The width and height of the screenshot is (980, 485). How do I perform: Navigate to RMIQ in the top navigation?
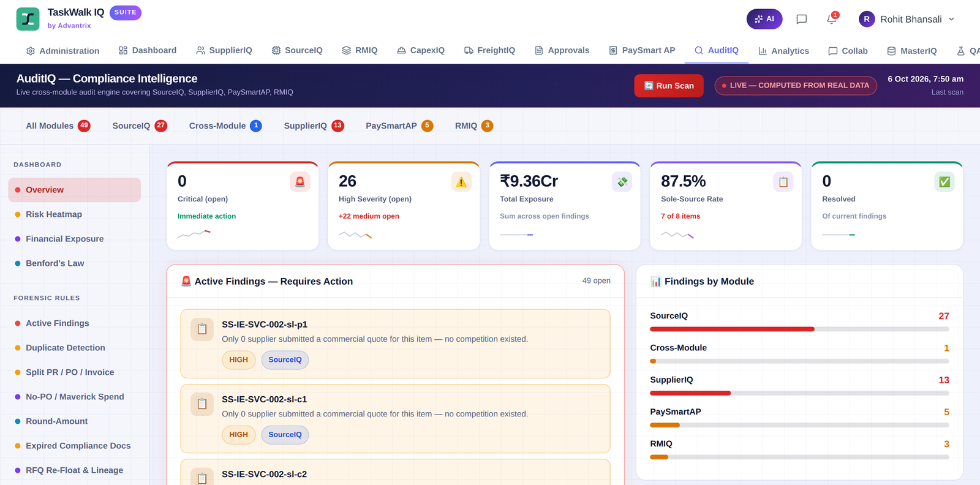360,51
